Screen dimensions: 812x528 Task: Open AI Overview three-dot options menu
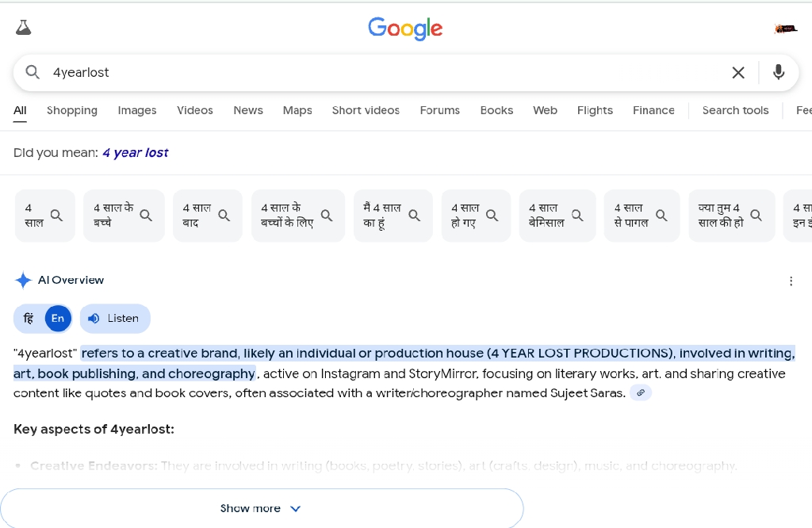tap(791, 281)
